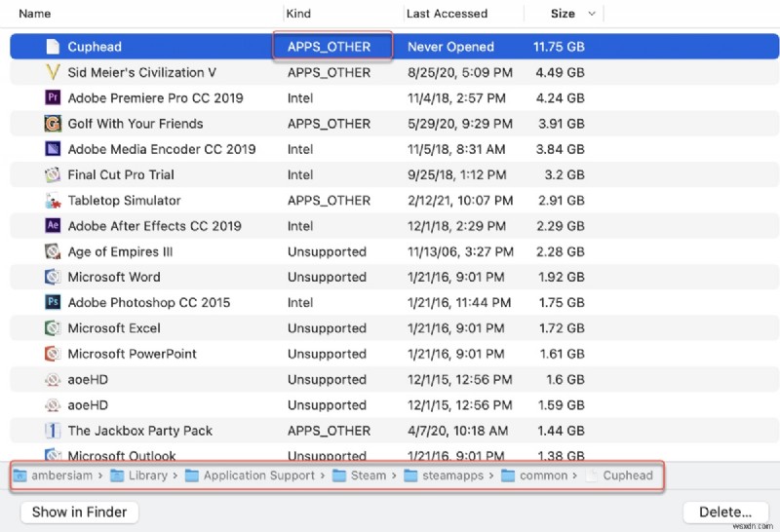Image resolution: width=780 pixels, height=532 pixels.
Task: Click Unsupported kind for Microsoft Word
Action: point(327,277)
